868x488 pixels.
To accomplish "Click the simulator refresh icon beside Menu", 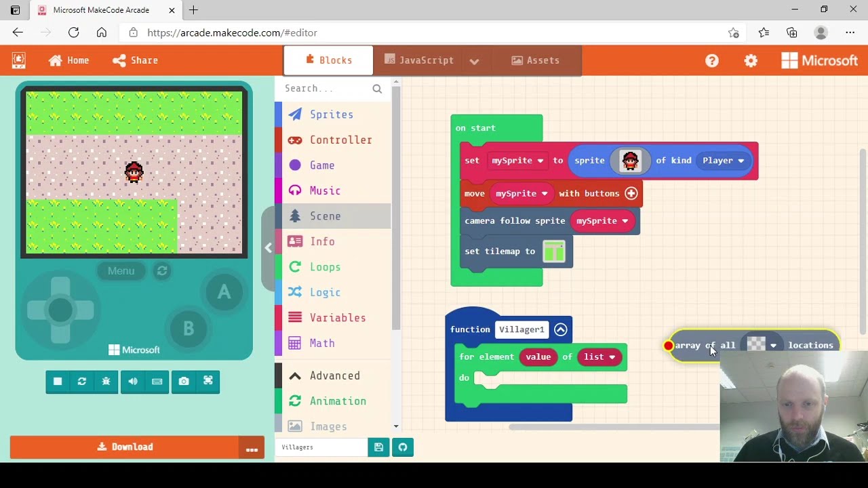I will [162, 271].
